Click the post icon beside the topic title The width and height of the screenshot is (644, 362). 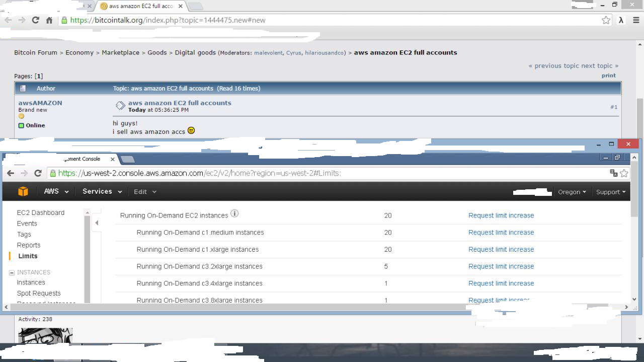[120, 105]
